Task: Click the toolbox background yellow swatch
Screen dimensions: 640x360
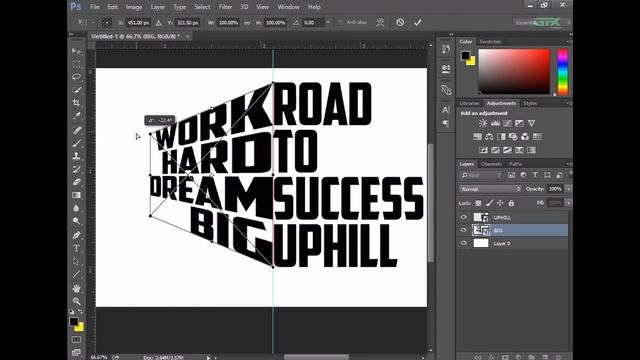Action: point(80,327)
